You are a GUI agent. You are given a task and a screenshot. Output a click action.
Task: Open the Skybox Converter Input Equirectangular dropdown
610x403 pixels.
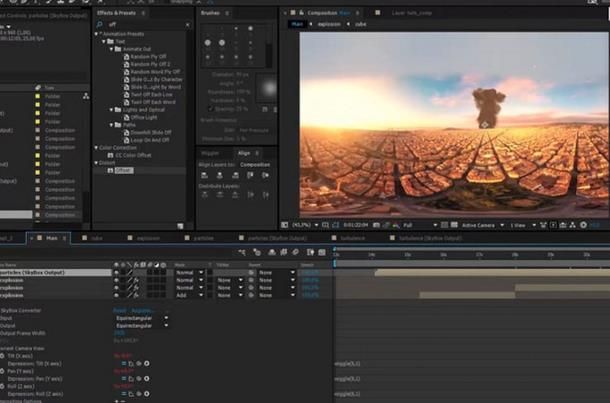click(142, 318)
